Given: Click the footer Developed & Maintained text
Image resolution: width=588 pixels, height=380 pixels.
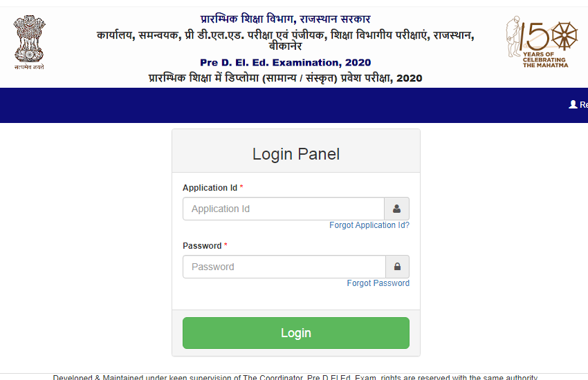Looking at the screenshot, I should pyautogui.click(x=295, y=377).
